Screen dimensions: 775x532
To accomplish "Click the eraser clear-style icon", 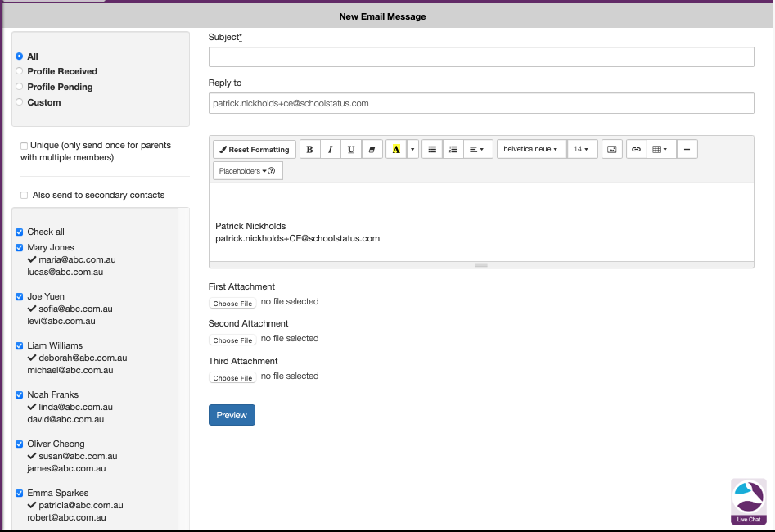I will [x=372, y=150].
